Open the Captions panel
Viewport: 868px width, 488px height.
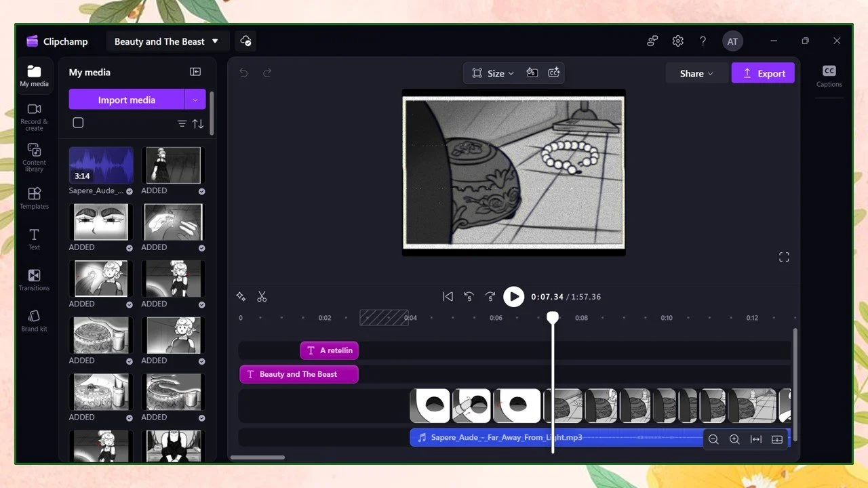pos(829,76)
